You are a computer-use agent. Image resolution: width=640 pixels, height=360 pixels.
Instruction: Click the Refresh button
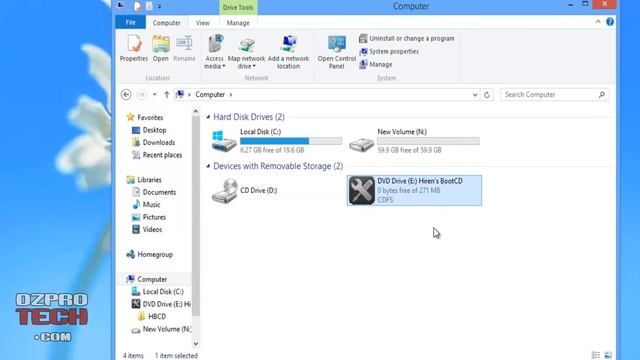[487, 95]
